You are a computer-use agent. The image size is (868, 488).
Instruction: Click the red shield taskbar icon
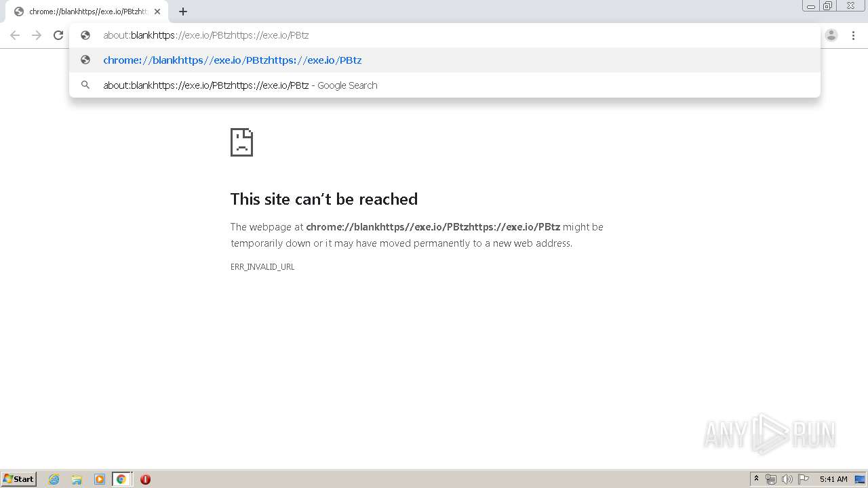[145, 479]
